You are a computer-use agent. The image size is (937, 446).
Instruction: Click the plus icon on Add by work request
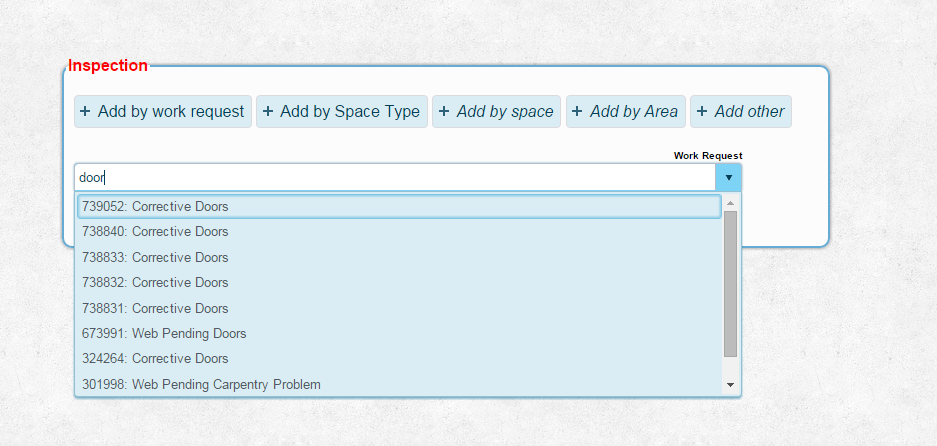click(85, 112)
